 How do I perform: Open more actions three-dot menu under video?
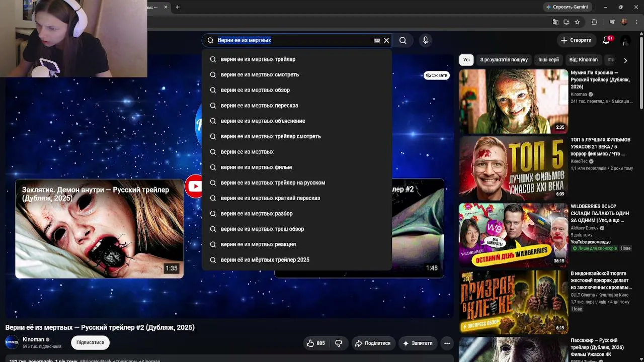447,343
